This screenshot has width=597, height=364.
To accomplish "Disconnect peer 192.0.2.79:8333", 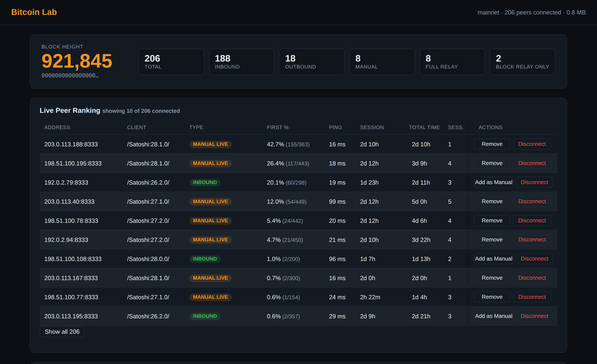I will tap(535, 182).
